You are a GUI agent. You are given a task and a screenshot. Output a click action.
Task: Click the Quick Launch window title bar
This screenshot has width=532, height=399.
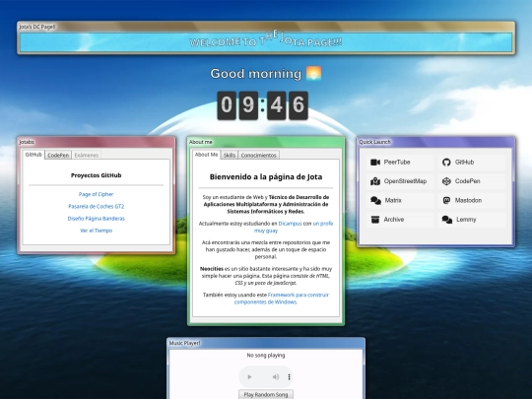435,142
